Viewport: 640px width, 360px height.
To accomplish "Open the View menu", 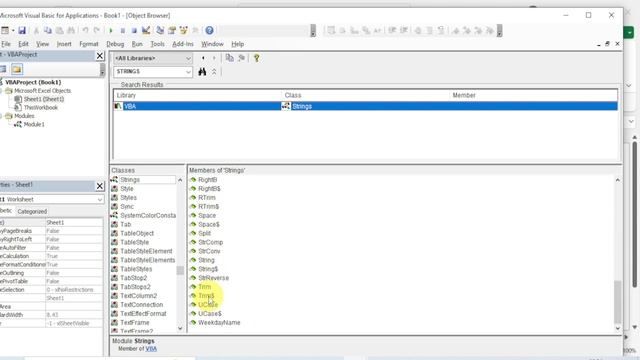I will (x=42, y=44).
